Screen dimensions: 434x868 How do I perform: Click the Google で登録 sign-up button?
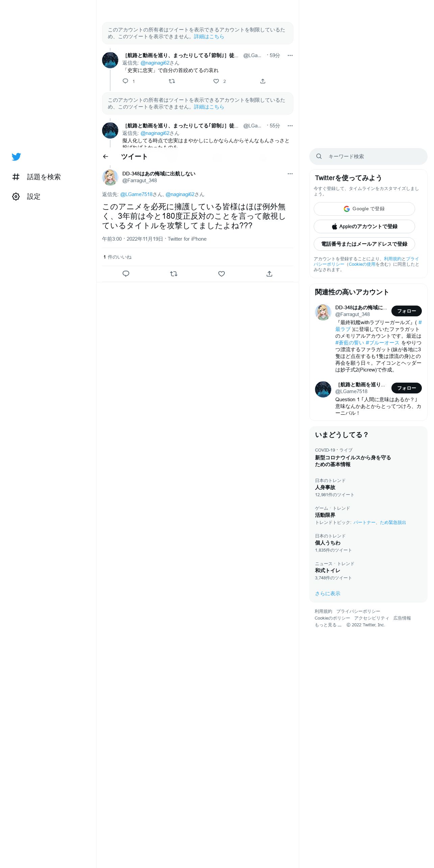coord(364,209)
